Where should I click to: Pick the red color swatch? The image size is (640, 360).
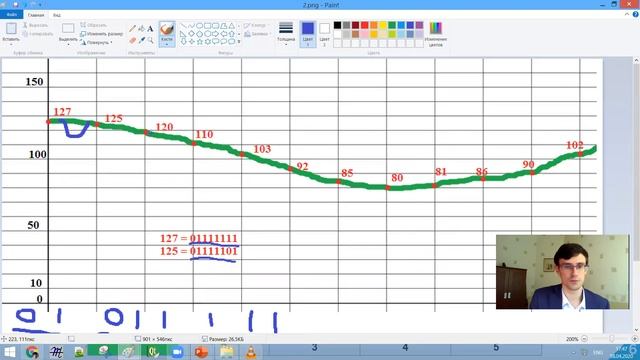click(364, 25)
